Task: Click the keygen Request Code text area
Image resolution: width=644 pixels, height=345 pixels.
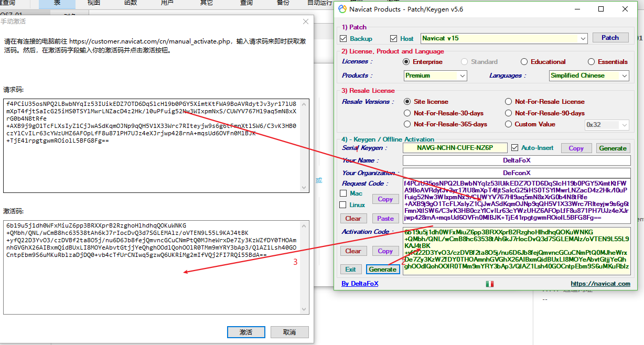Action: click(x=517, y=202)
